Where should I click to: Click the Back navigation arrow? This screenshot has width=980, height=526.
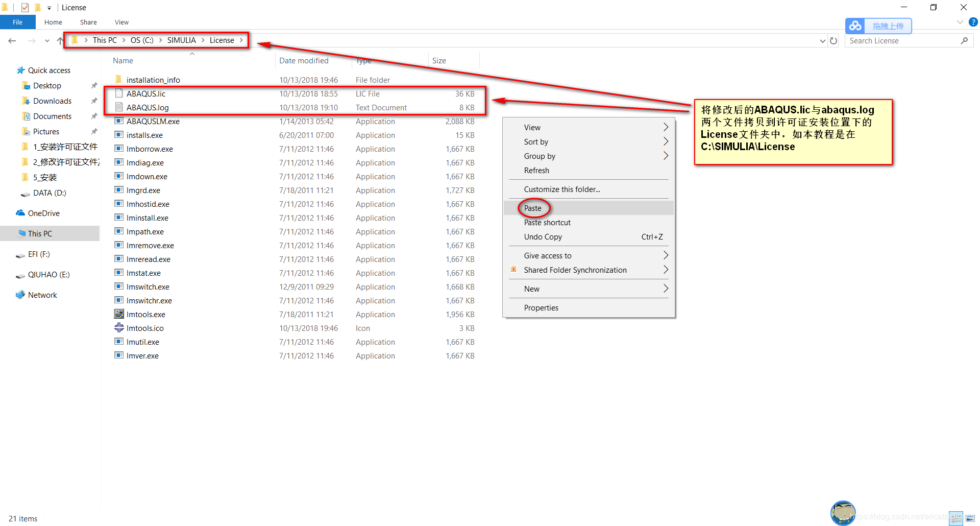coord(12,41)
